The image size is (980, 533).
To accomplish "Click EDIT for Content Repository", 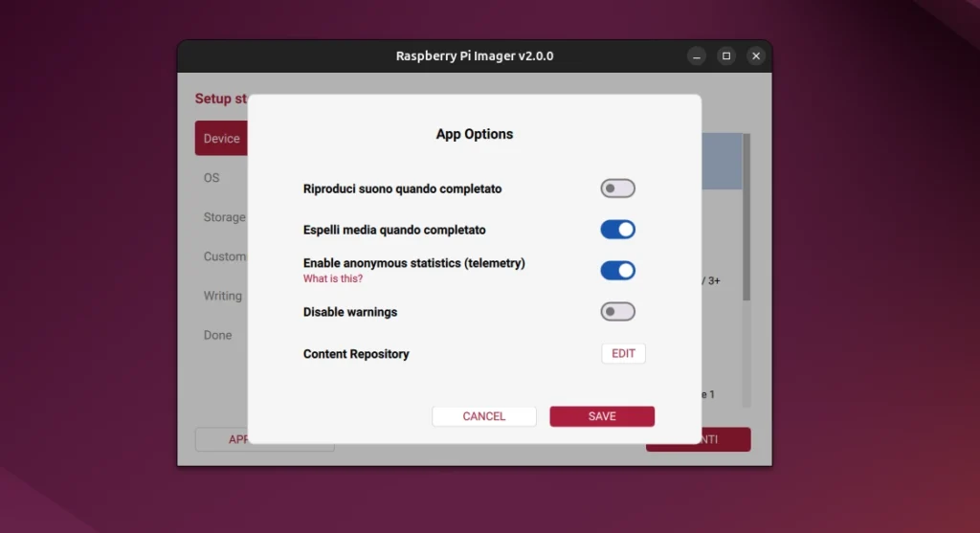I will [x=623, y=354].
